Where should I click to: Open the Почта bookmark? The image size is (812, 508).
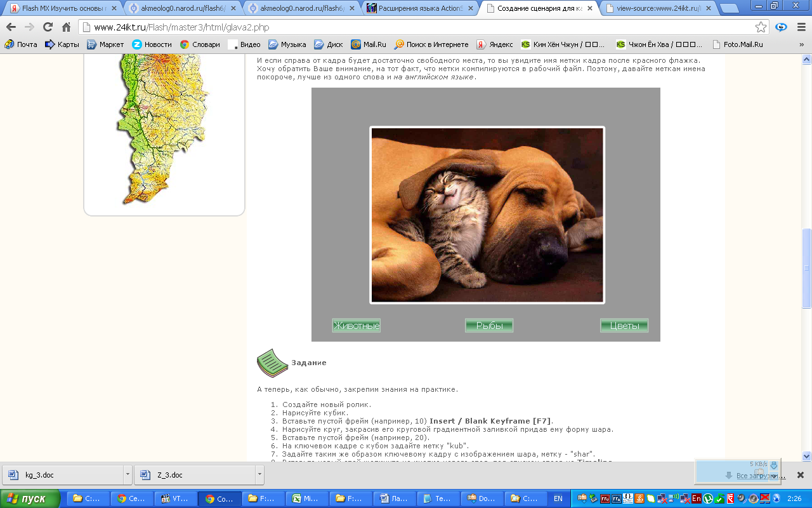point(21,44)
